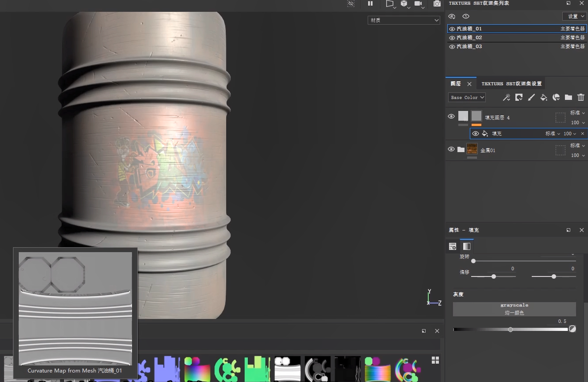Viewport: 588px width, 382px height.
Task: Create a new folder in the layer stack
Action: [x=568, y=97]
